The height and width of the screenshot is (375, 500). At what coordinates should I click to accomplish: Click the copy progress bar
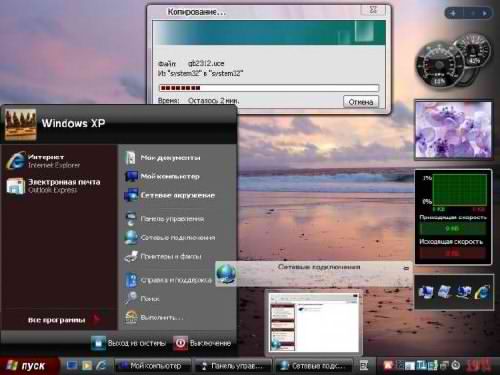(269, 88)
